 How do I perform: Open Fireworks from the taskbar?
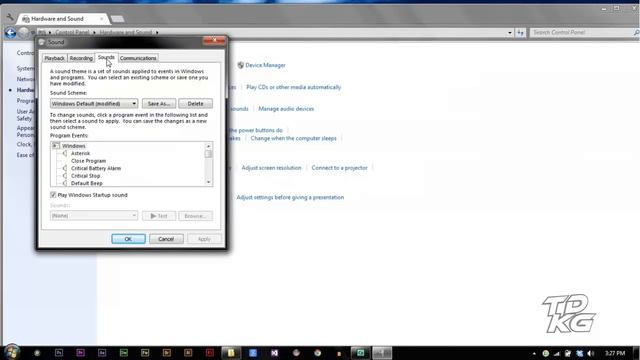145,353
